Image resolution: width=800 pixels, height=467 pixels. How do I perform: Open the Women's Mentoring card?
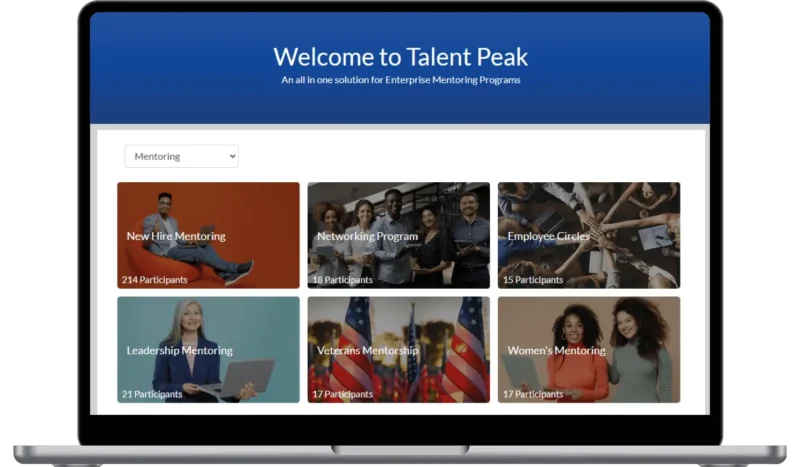pos(589,350)
